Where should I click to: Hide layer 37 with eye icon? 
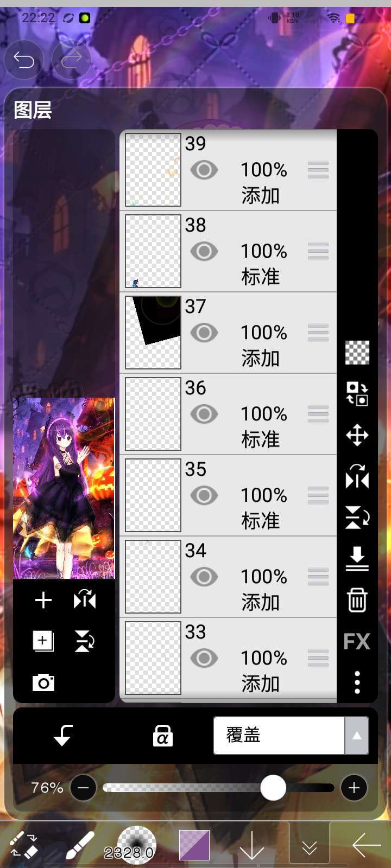204,333
